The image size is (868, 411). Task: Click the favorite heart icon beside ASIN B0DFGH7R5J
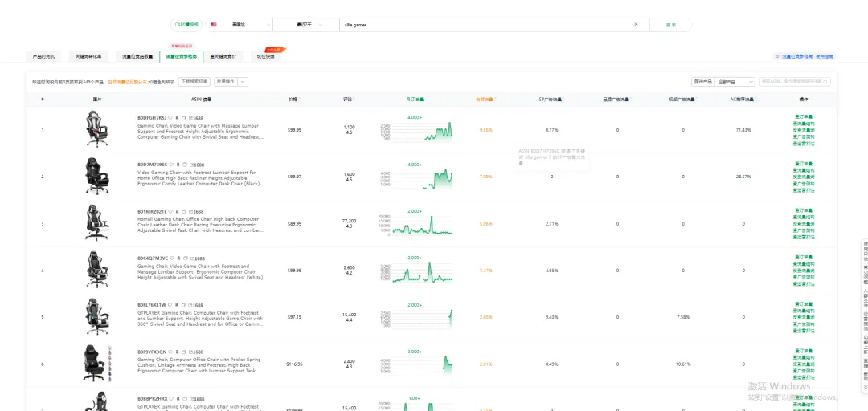171,118
